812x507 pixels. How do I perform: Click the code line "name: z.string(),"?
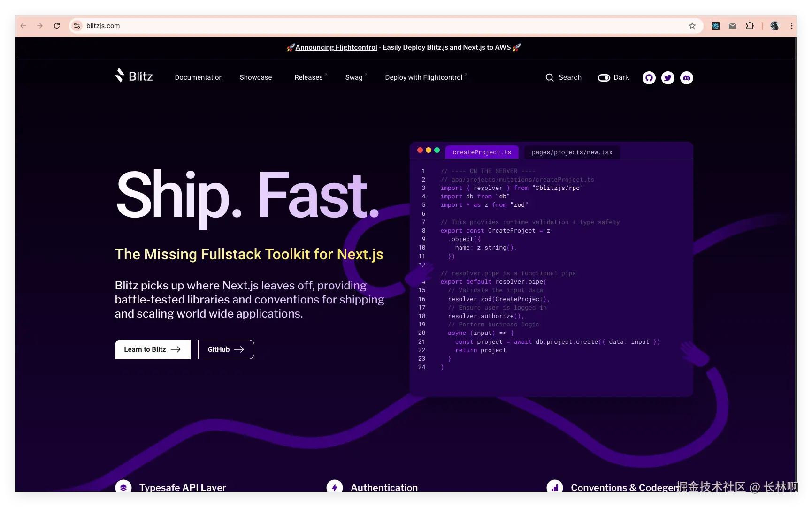(x=486, y=248)
